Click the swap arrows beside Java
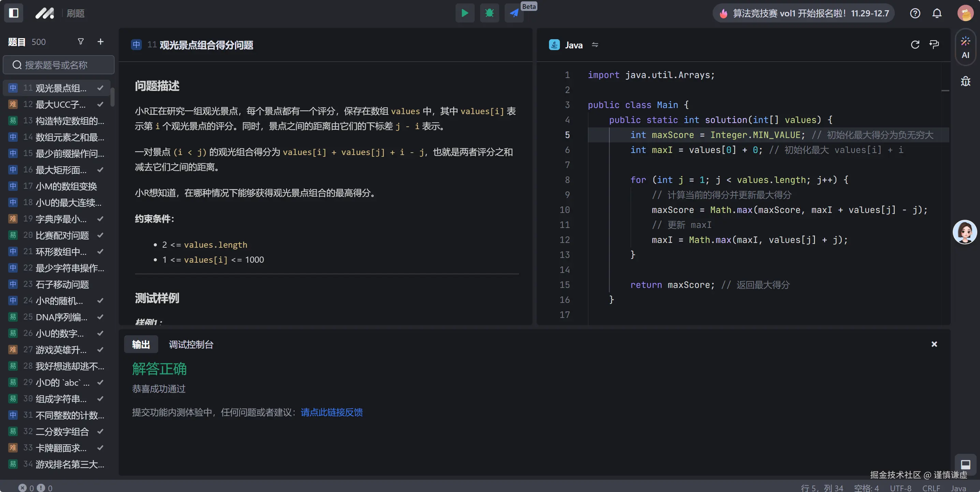This screenshot has height=492, width=980. (595, 45)
